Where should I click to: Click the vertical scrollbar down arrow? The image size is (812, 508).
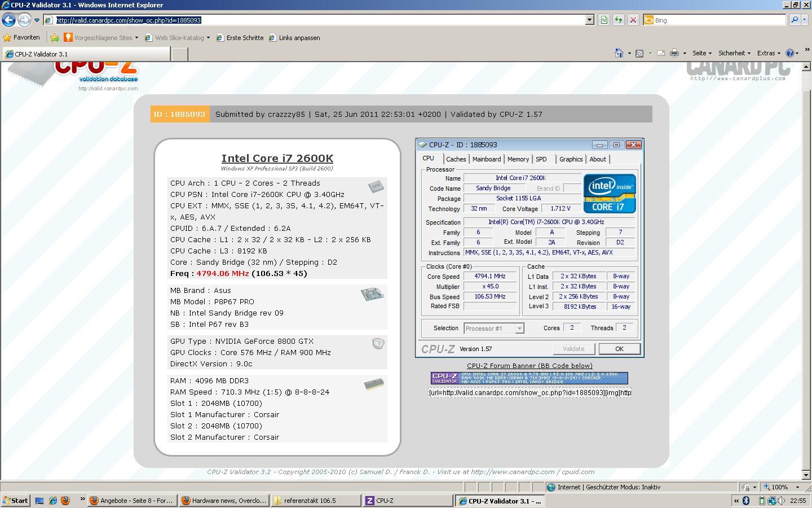806,475
